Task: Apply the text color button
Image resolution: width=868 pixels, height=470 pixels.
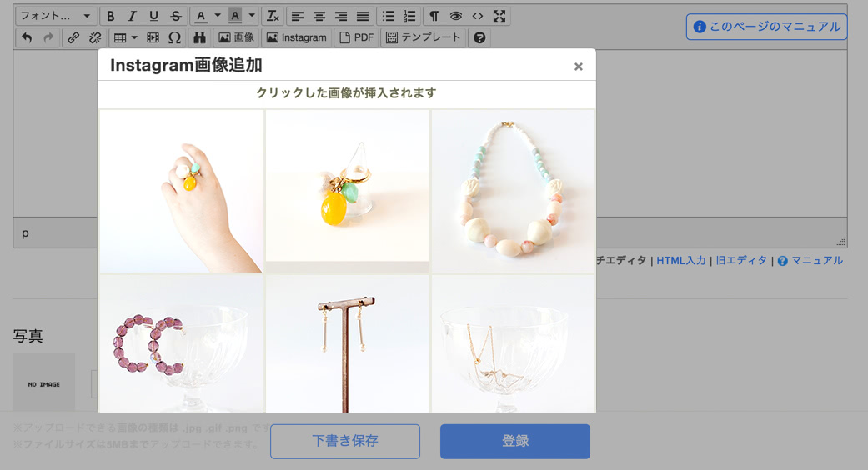Action: [x=201, y=16]
